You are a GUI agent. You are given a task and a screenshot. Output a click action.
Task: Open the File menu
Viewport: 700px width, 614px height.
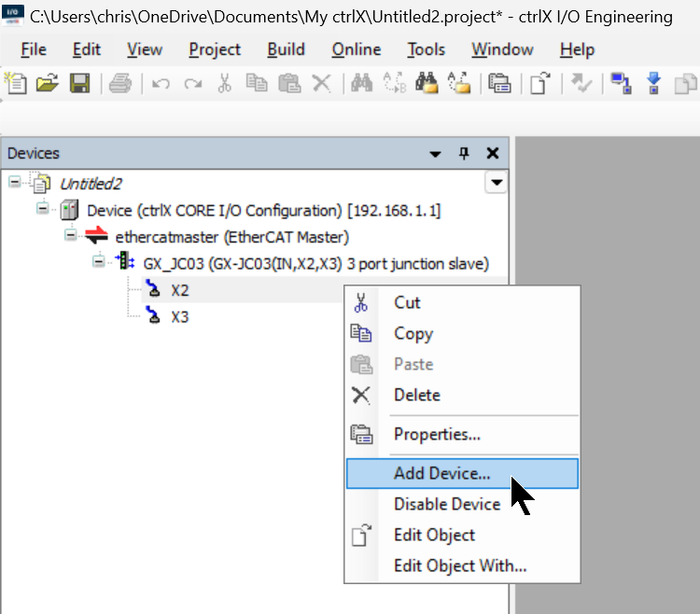pyautogui.click(x=34, y=49)
